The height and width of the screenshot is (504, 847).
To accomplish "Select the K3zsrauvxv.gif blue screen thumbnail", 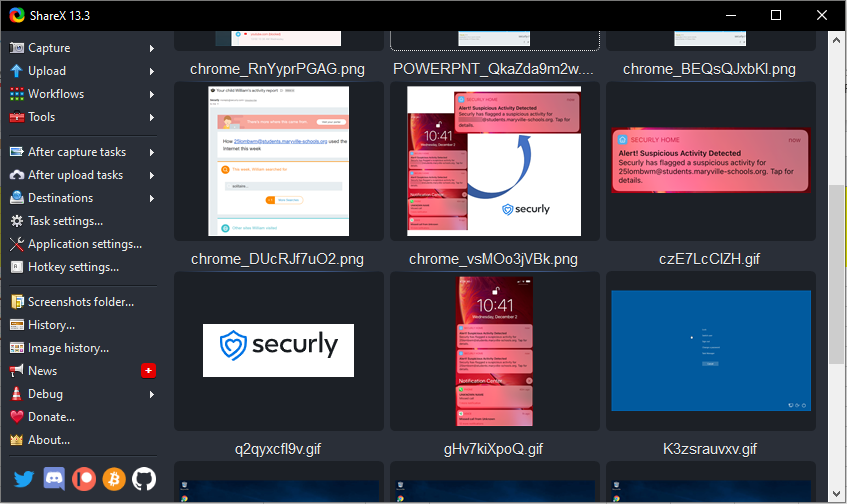I will click(711, 351).
